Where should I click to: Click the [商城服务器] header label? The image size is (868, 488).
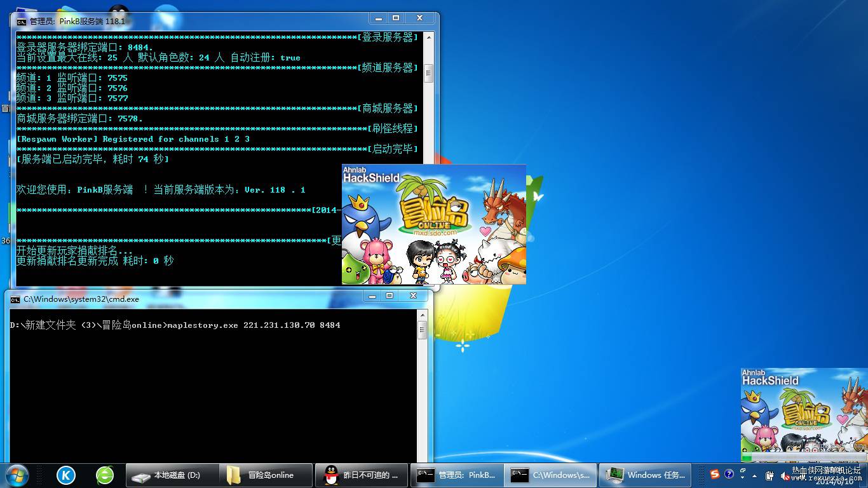[x=388, y=109]
